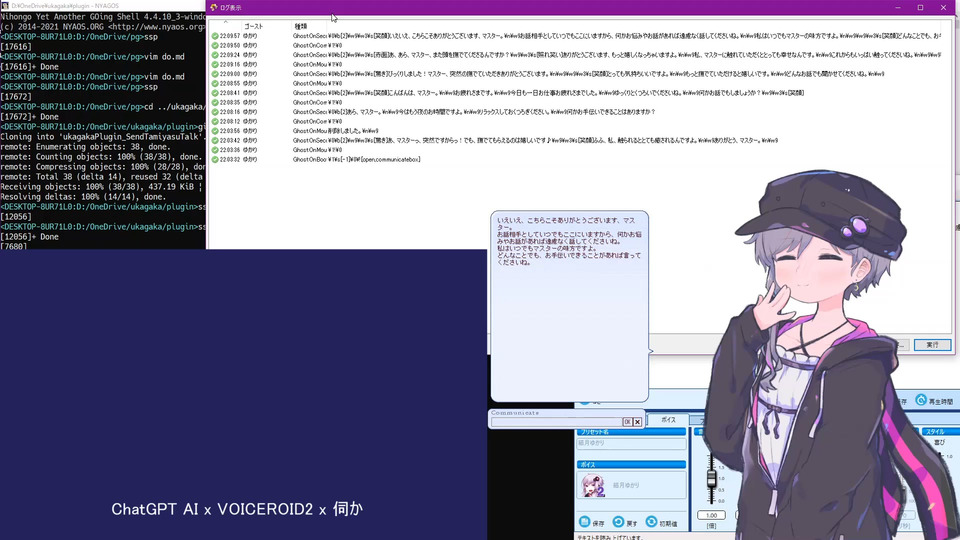Click the green check icon of row 22:08:12

[215, 122]
